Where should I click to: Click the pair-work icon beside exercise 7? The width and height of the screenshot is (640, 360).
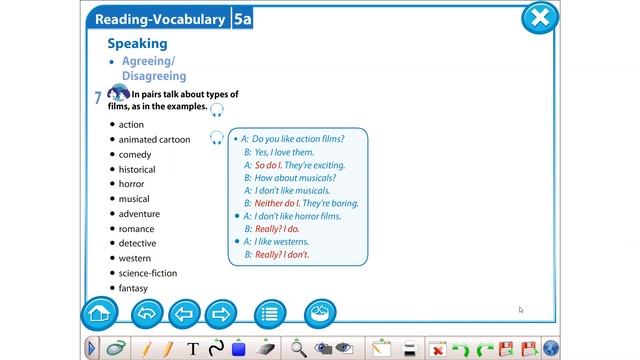tap(118, 93)
